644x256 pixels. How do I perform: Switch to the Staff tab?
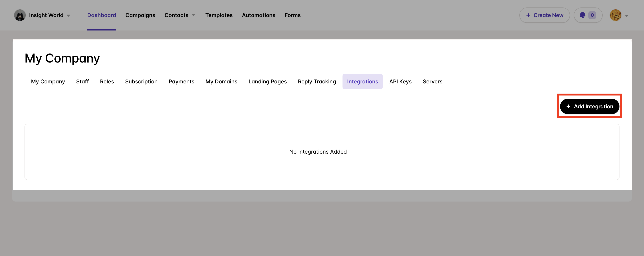click(82, 81)
